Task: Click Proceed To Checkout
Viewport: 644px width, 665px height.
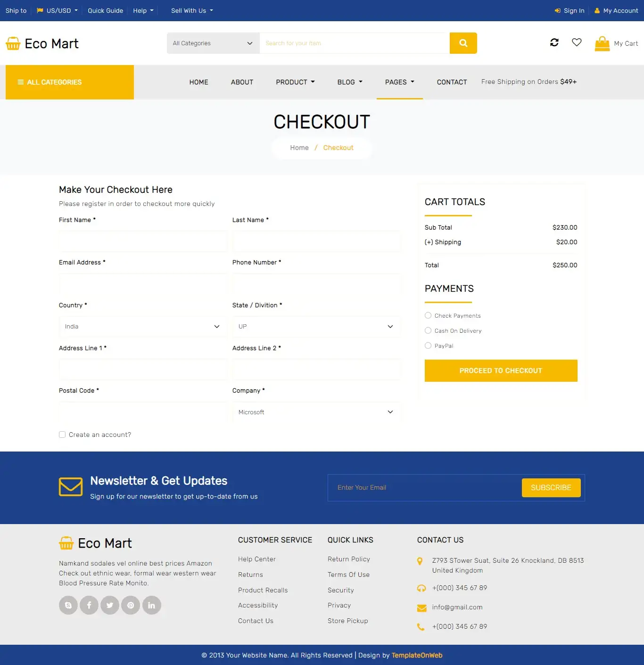Action: point(501,370)
